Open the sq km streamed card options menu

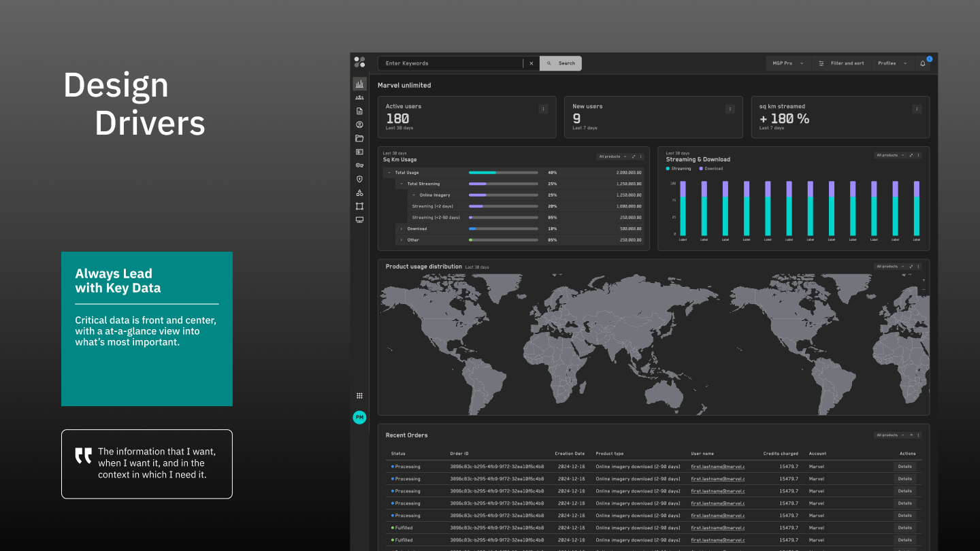click(917, 109)
